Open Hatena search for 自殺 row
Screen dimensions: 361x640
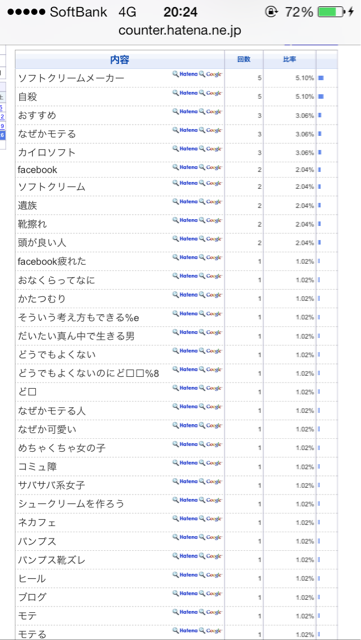(x=185, y=93)
